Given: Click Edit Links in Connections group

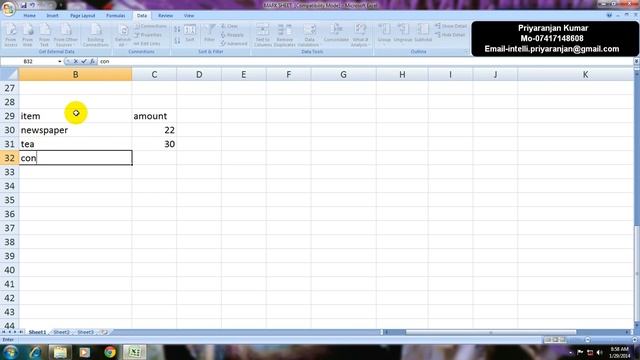Looking at the screenshot, I should (147, 43).
